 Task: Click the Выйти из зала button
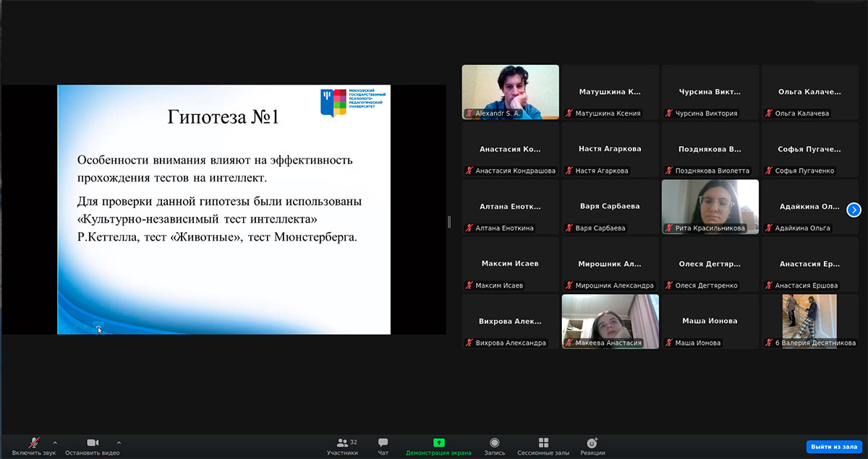(x=834, y=447)
